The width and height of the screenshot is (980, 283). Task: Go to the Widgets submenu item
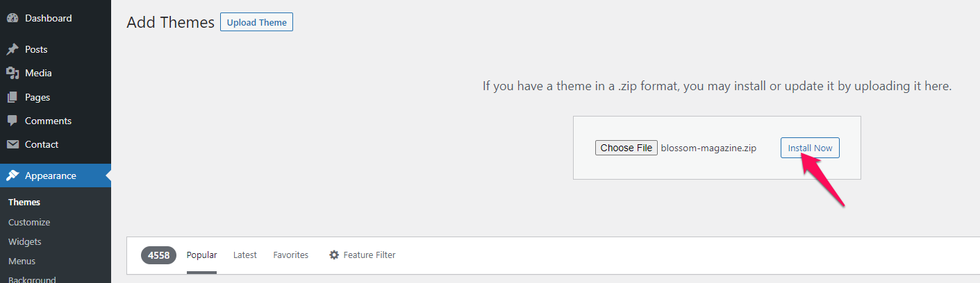click(x=25, y=242)
